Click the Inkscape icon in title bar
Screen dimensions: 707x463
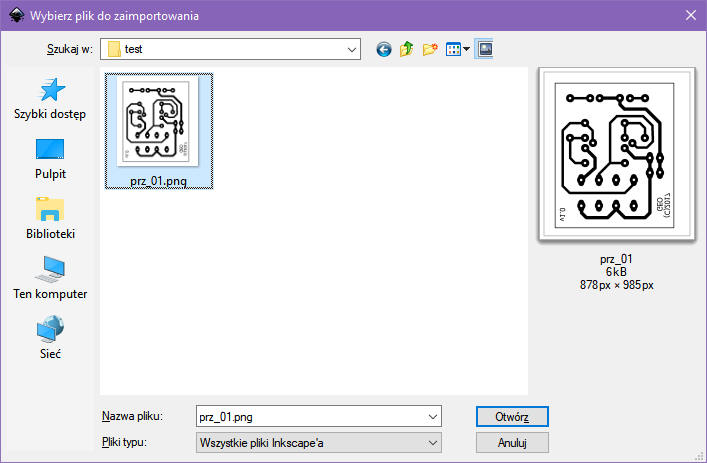(x=14, y=15)
